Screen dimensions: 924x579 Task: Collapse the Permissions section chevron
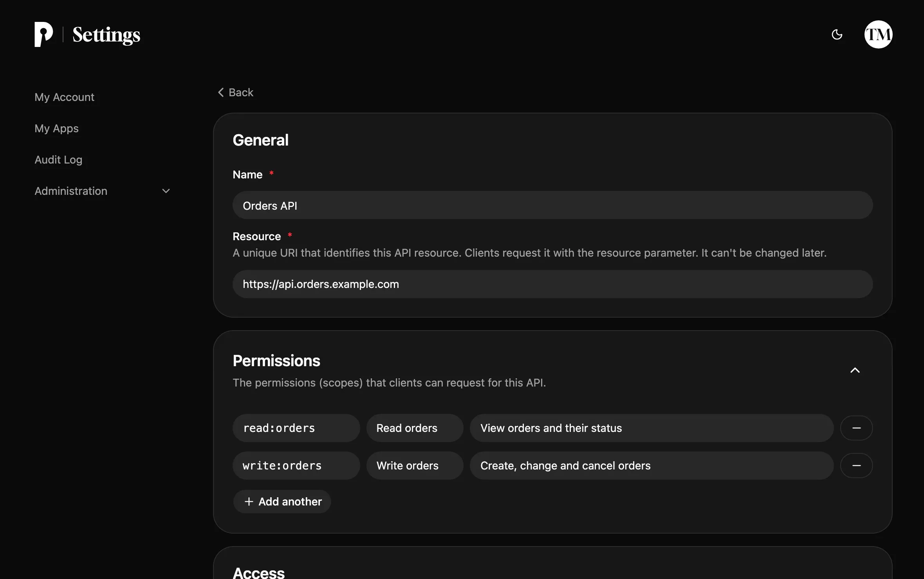coord(855,370)
